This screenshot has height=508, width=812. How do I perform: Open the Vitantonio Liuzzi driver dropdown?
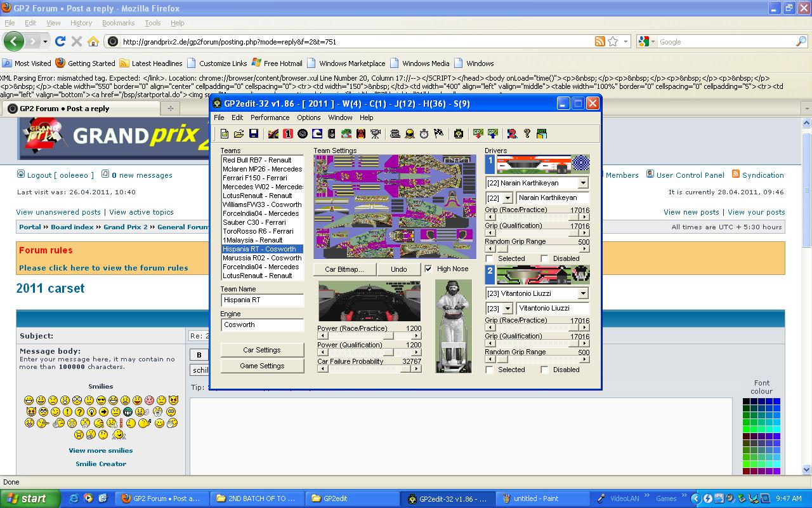pos(582,293)
